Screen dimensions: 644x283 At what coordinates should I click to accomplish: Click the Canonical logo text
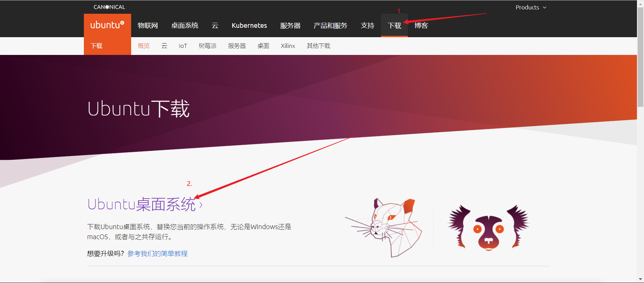109,7
